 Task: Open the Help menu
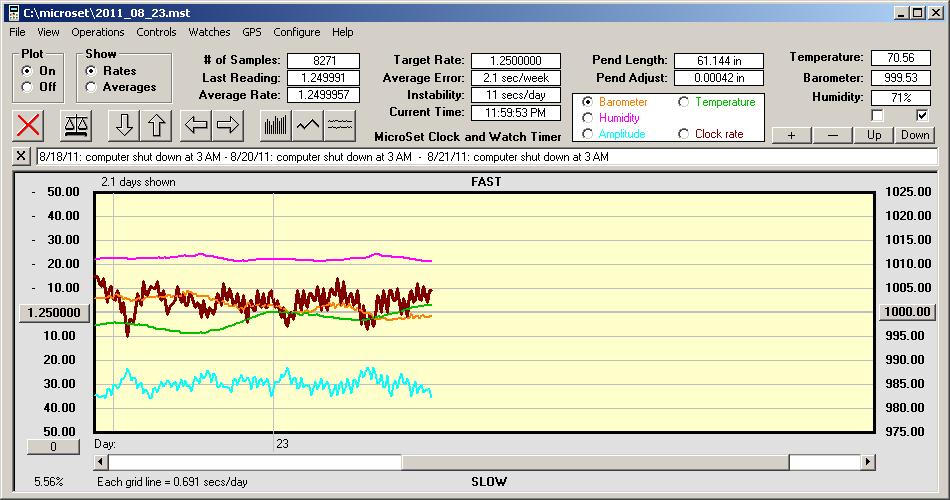point(342,32)
